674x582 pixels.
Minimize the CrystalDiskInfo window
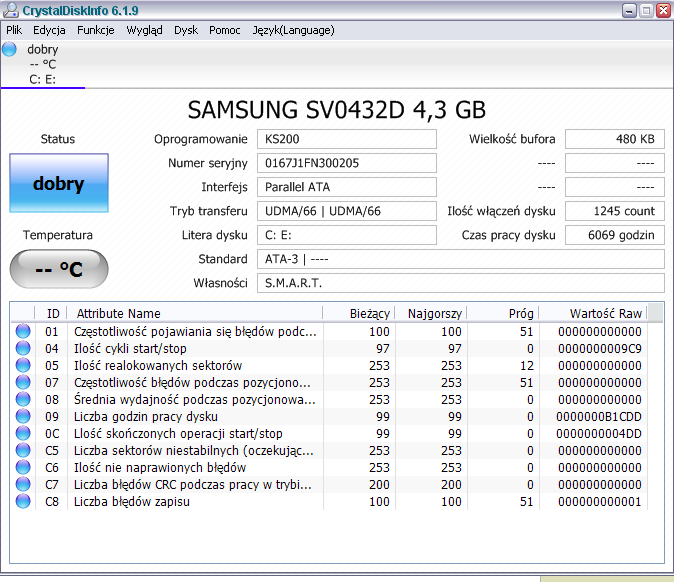coord(629,10)
